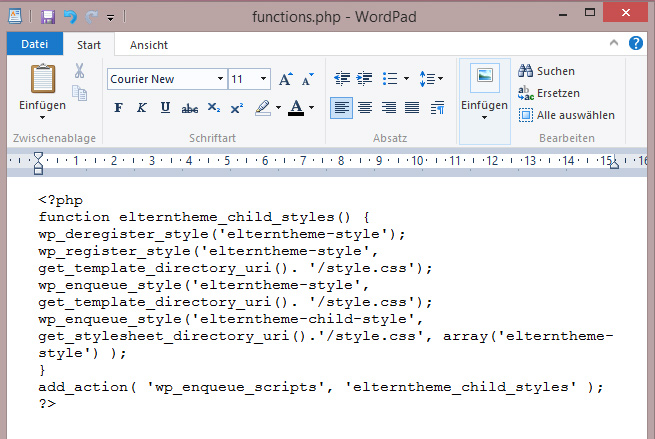Align text left
Viewport: 655px width, 439px height.
tap(341, 108)
